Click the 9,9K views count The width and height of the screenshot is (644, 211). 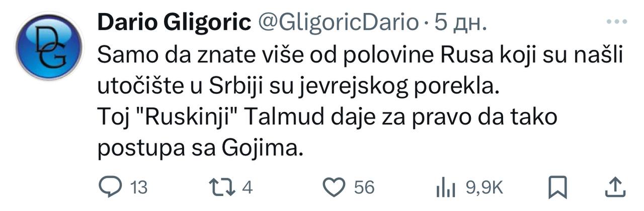click(x=485, y=188)
